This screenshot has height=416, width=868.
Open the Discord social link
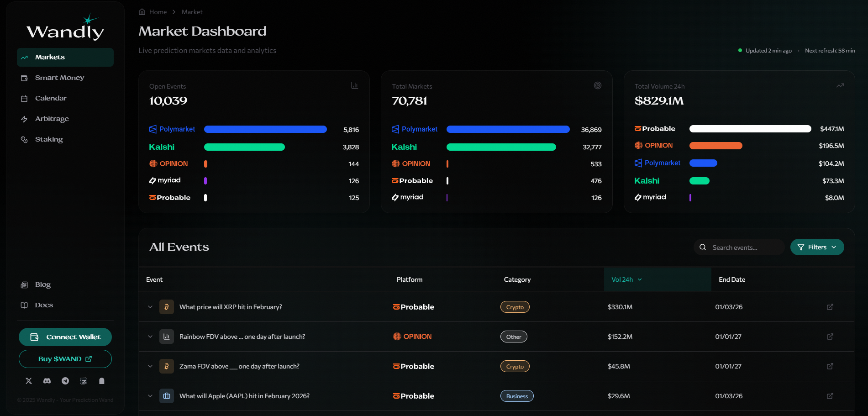click(47, 381)
